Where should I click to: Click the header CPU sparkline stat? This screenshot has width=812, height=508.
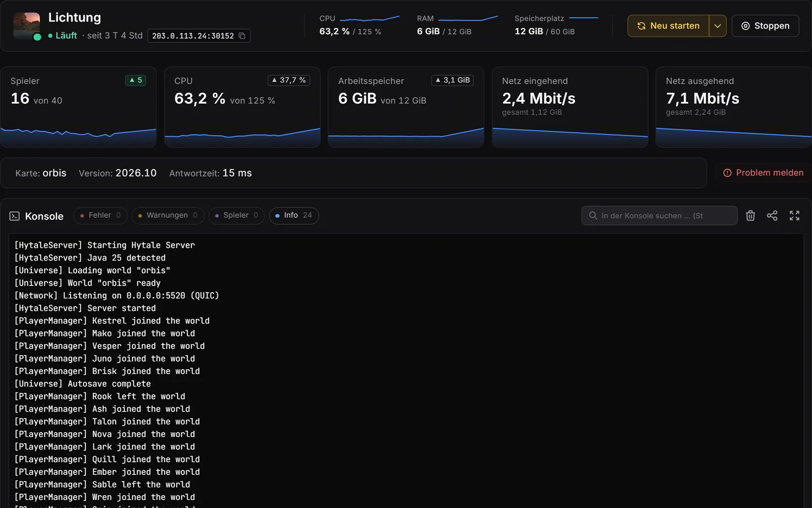tap(359, 25)
